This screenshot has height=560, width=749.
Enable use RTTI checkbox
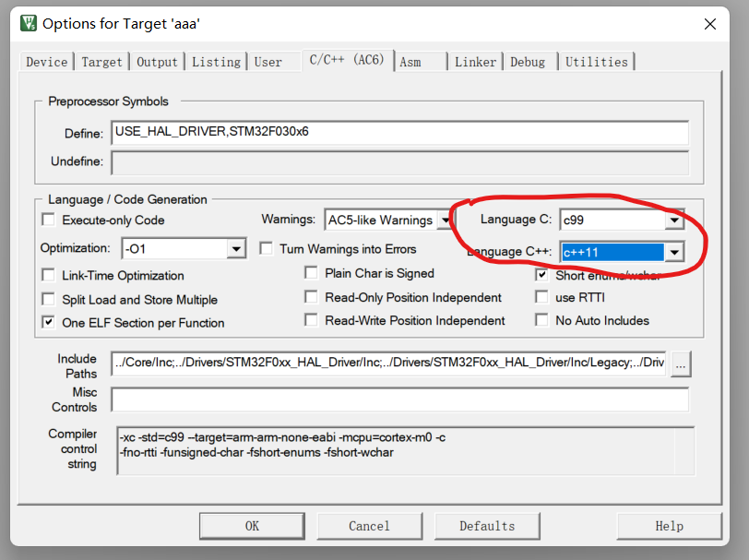point(541,297)
